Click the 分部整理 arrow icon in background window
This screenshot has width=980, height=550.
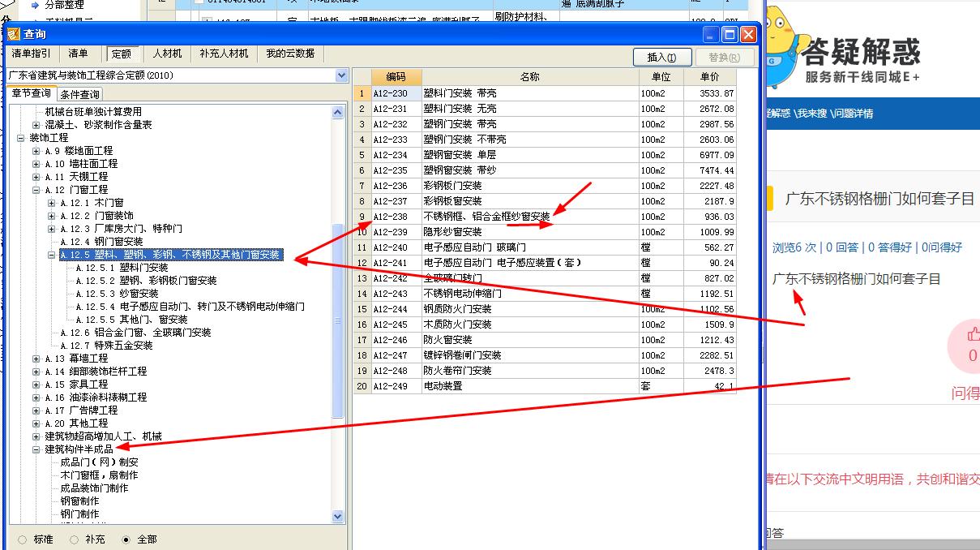(x=35, y=5)
